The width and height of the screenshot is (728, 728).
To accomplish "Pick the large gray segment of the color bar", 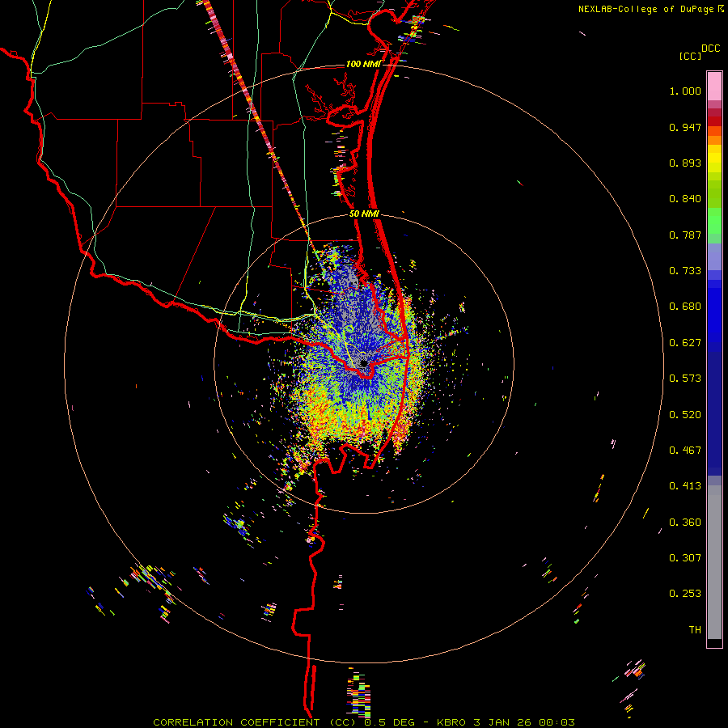I will pos(714,562).
